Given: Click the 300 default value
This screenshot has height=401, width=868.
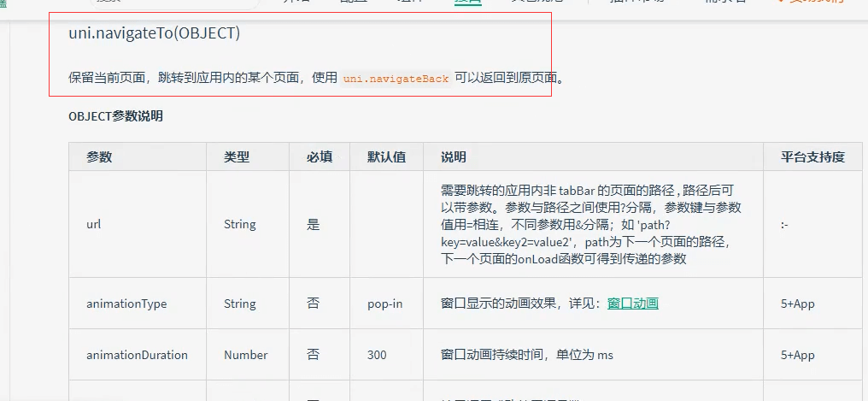Looking at the screenshot, I should point(377,355).
